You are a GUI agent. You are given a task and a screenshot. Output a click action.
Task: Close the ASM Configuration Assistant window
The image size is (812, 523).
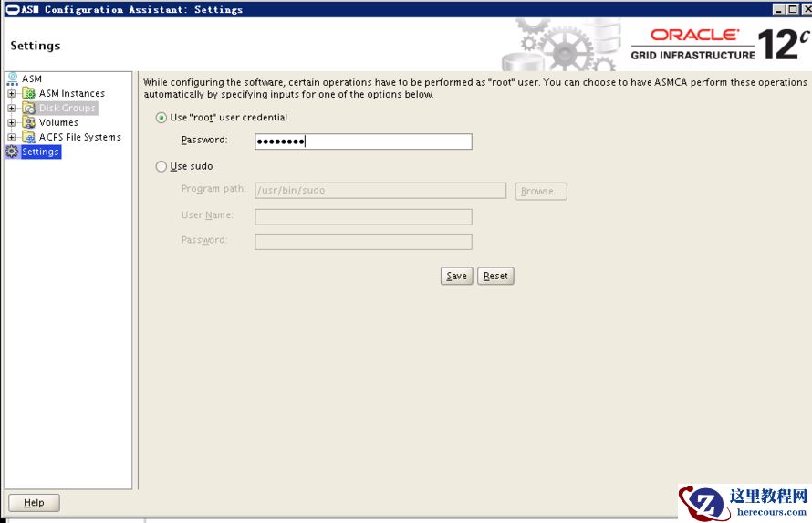(x=807, y=9)
